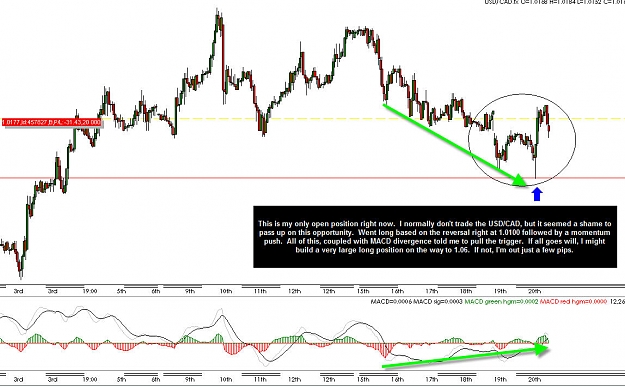Click '20th' on the MACD panel bottom axis
Screen dimensions: 625x387
(x=534, y=379)
